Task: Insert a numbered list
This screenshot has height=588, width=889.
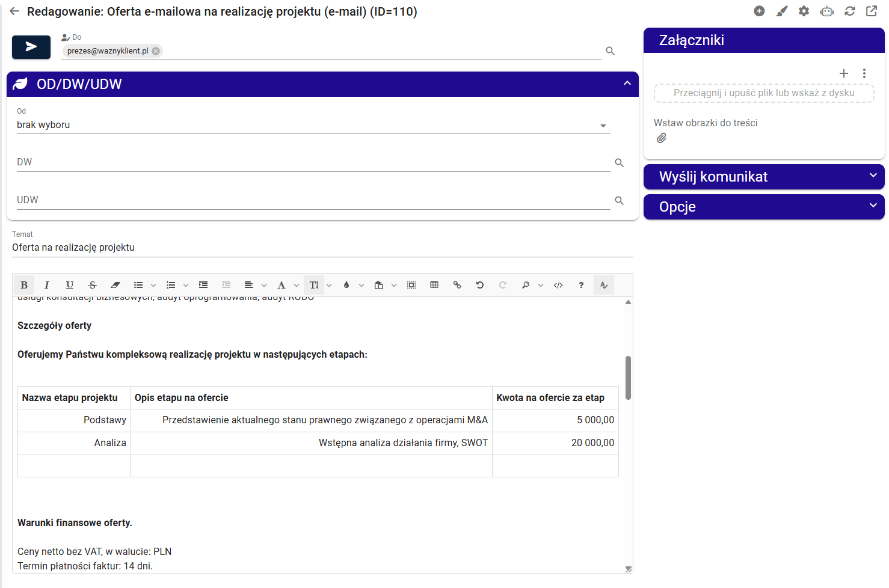Action: click(x=171, y=285)
